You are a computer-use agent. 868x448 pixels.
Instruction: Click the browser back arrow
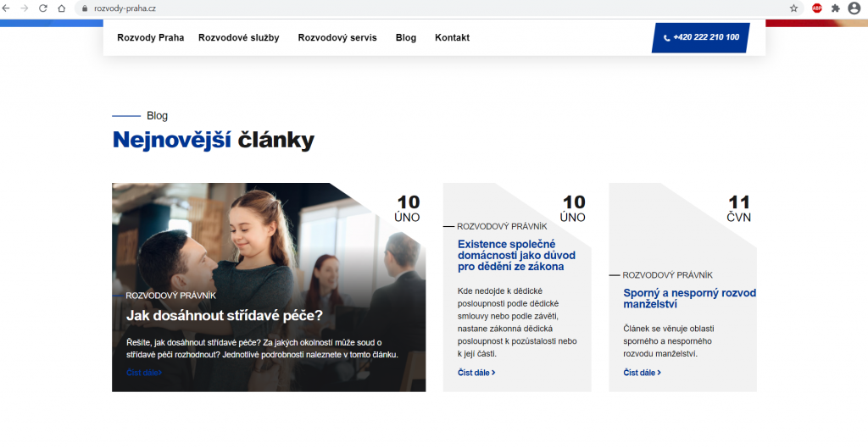pos(7,8)
